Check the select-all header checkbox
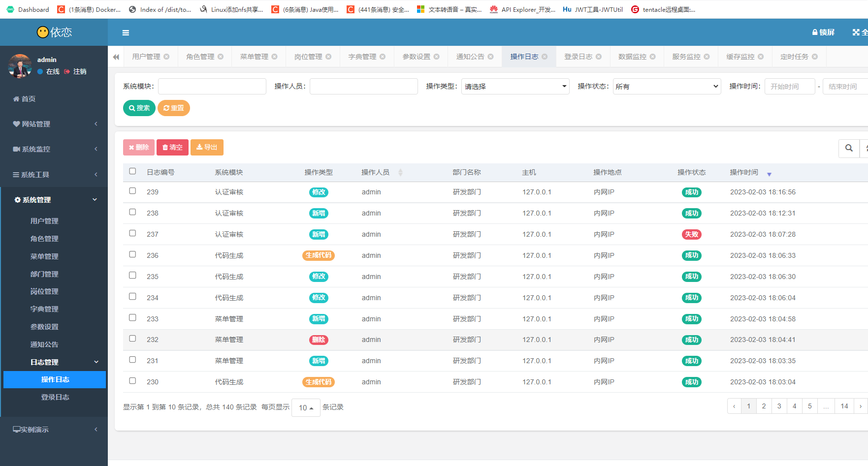 pos(132,171)
